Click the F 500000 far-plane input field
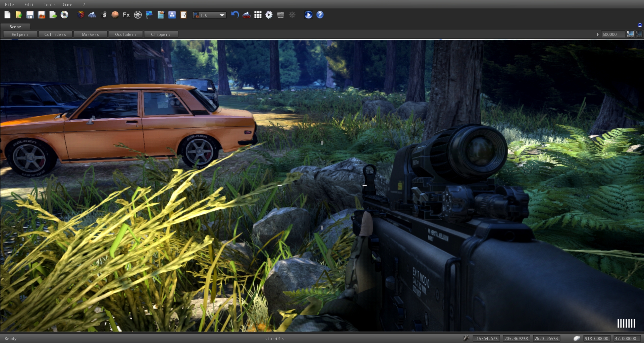The height and width of the screenshot is (343, 644). tap(613, 34)
